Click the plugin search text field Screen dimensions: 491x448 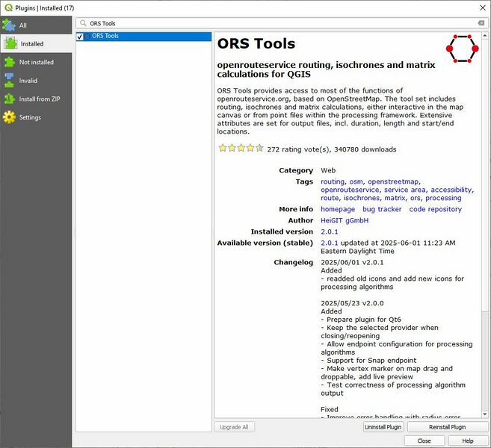pyautogui.click(x=277, y=24)
